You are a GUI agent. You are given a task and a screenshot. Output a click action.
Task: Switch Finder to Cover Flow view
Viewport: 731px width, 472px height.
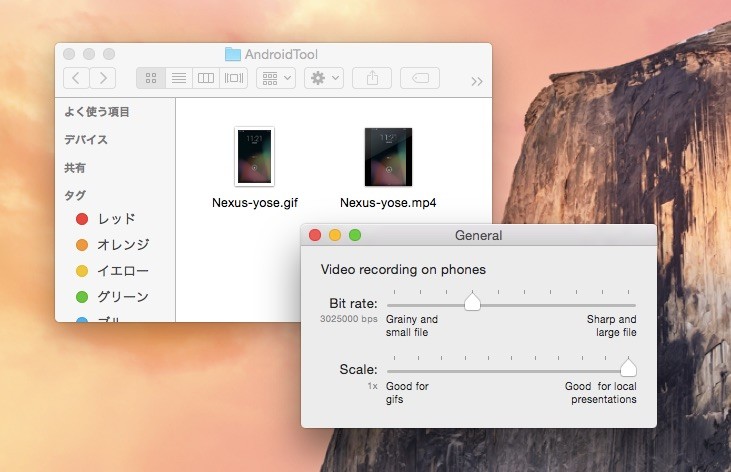tap(234, 78)
